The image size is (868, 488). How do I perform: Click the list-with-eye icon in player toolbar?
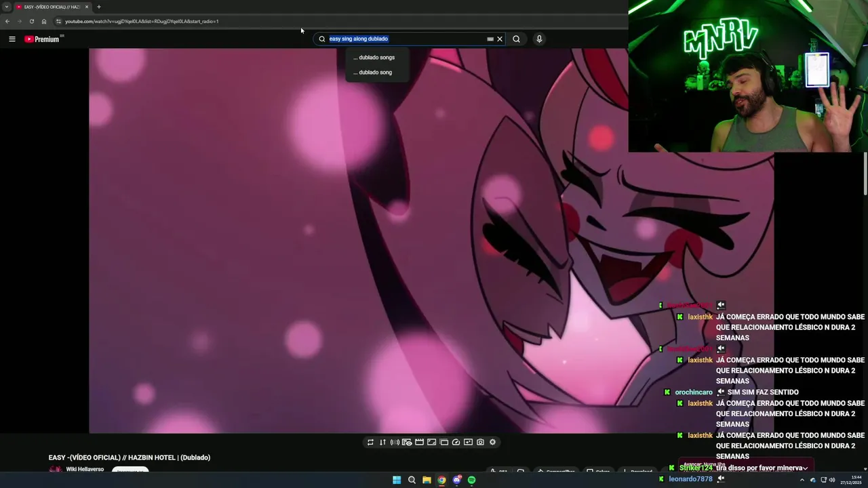tap(407, 442)
